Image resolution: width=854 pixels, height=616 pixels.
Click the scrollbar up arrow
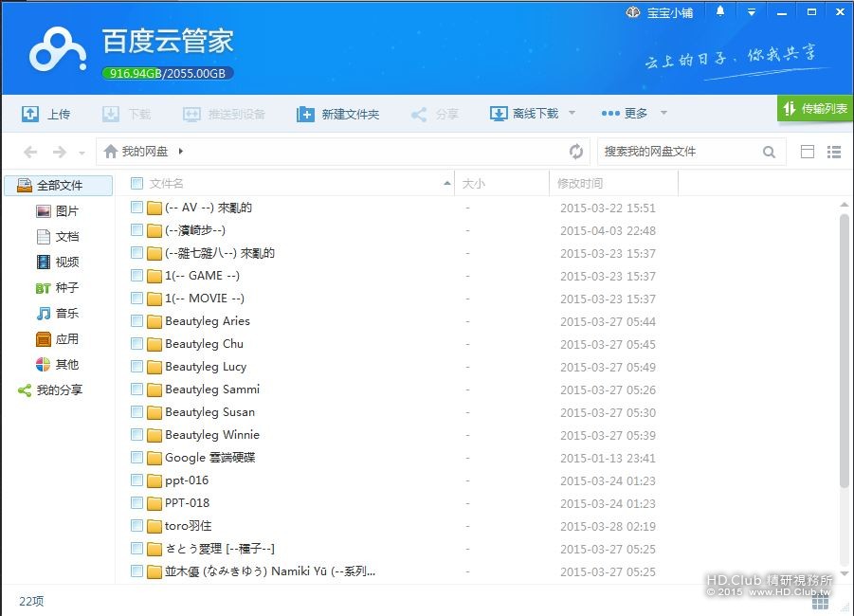pos(845,205)
